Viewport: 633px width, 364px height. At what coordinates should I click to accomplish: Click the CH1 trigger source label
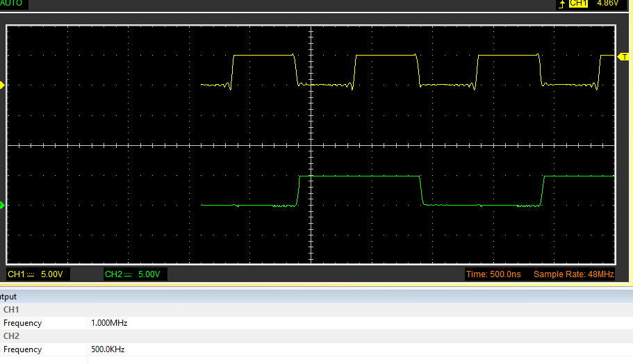click(578, 3)
